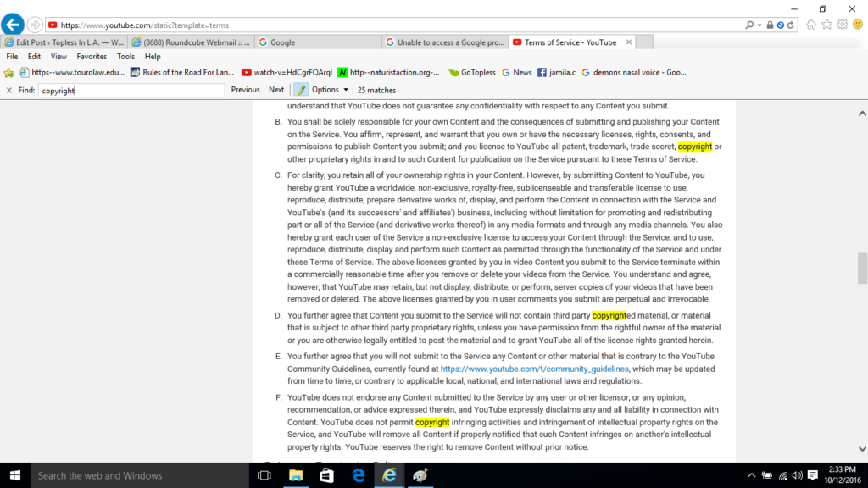Open the tourolaw.edu favorites bar bookmark
The image size is (868, 488).
tap(72, 73)
